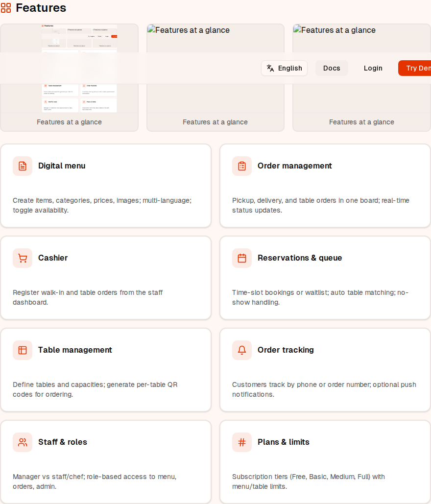Open the English language selector
Image resolution: width=431 pixels, height=504 pixels.
pyautogui.click(x=284, y=68)
